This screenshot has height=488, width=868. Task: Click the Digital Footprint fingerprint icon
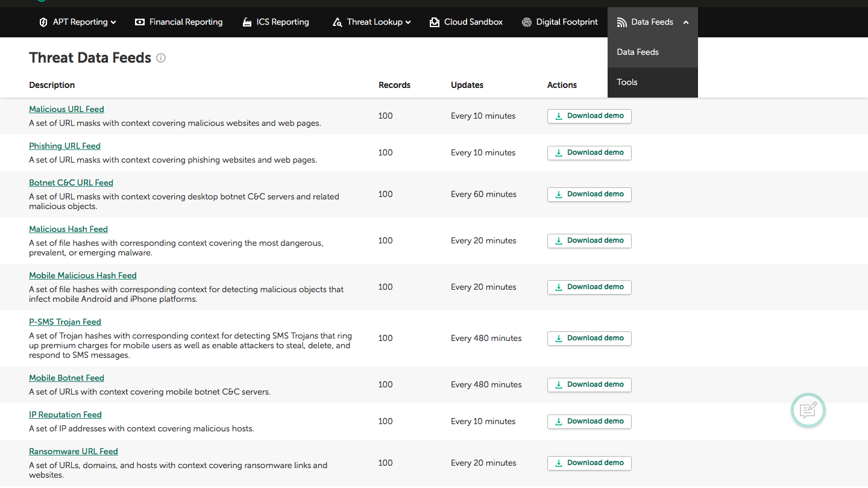[x=527, y=22]
